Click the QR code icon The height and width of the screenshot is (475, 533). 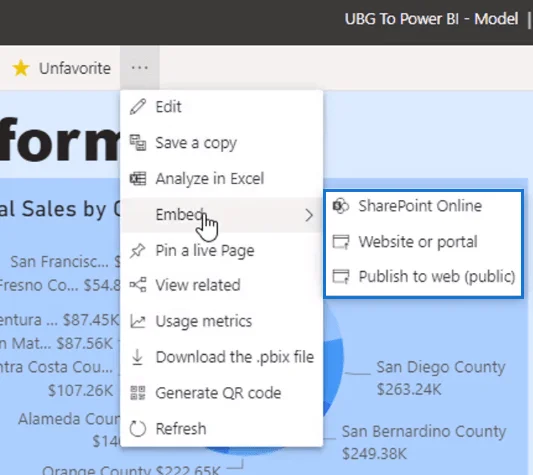pyautogui.click(x=138, y=393)
